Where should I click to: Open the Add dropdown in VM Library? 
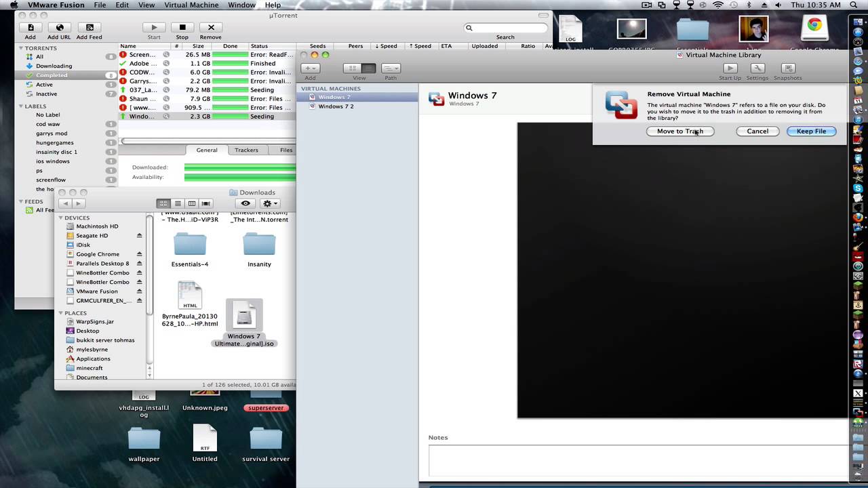[310, 68]
